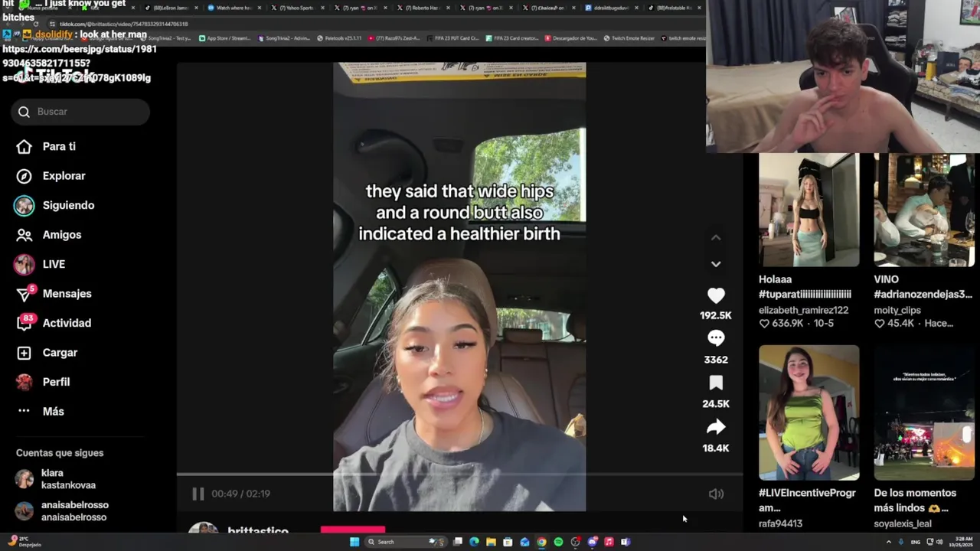Open the VINO adrianozendejas video thumbnail
Image resolution: width=980 pixels, height=551 pixels.
coord(924,210)
